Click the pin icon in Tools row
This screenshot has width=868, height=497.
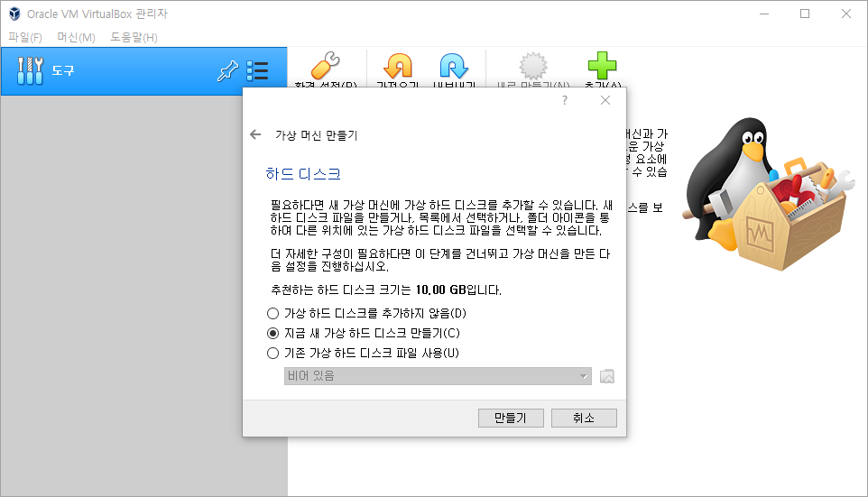[x=227, y=71]
